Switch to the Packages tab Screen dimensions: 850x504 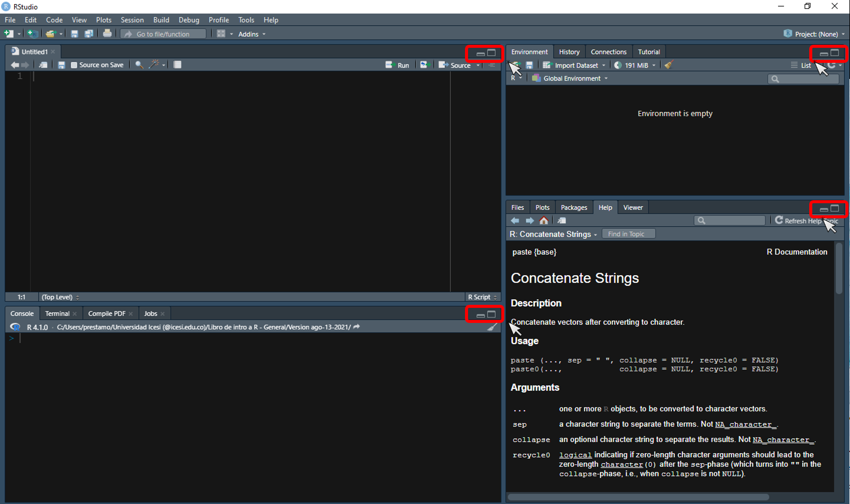(574, 208)
